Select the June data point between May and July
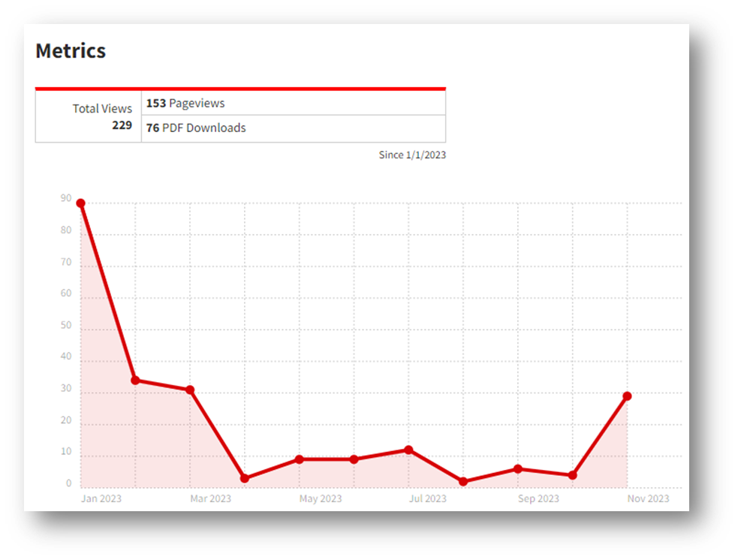Image resolution: width=738 pixels, height=560 pixels. tap(354, 459)
